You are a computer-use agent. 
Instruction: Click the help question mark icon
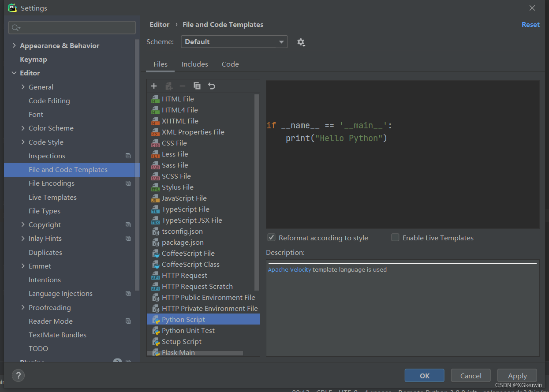18,376
